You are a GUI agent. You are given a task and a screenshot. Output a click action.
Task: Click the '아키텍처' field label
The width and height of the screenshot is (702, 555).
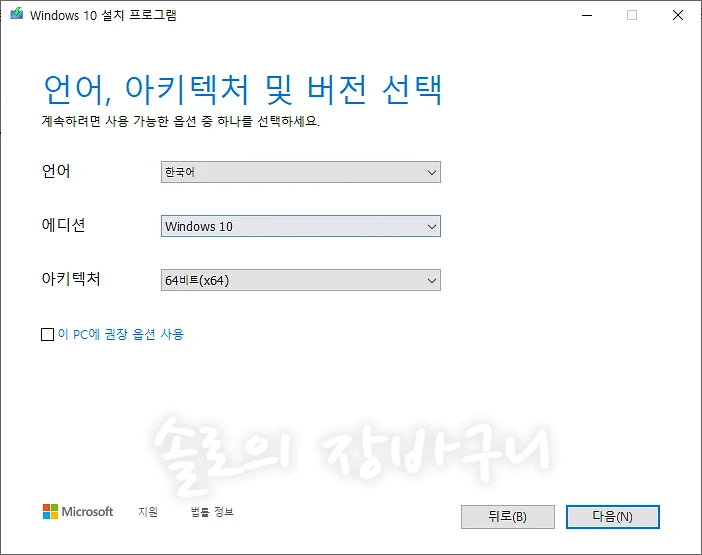[x=71, y=279]
